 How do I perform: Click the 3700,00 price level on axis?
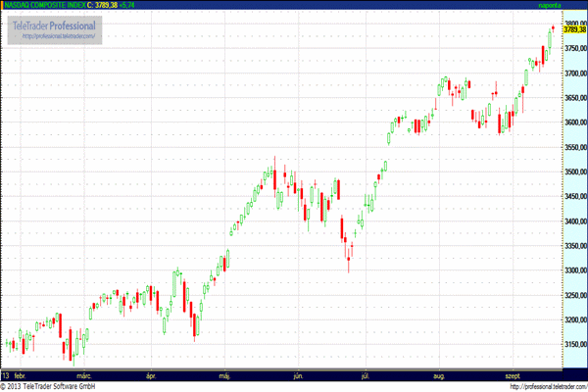click(574, 73)
